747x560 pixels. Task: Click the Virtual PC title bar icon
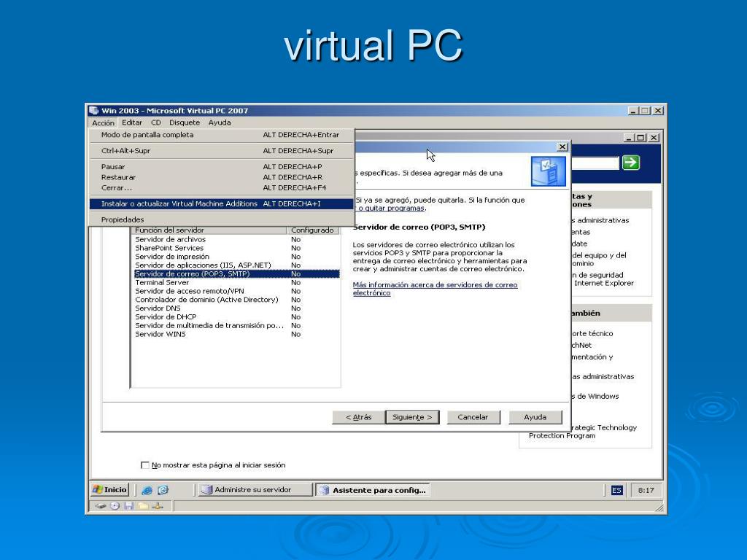click(x=94, y=111)
